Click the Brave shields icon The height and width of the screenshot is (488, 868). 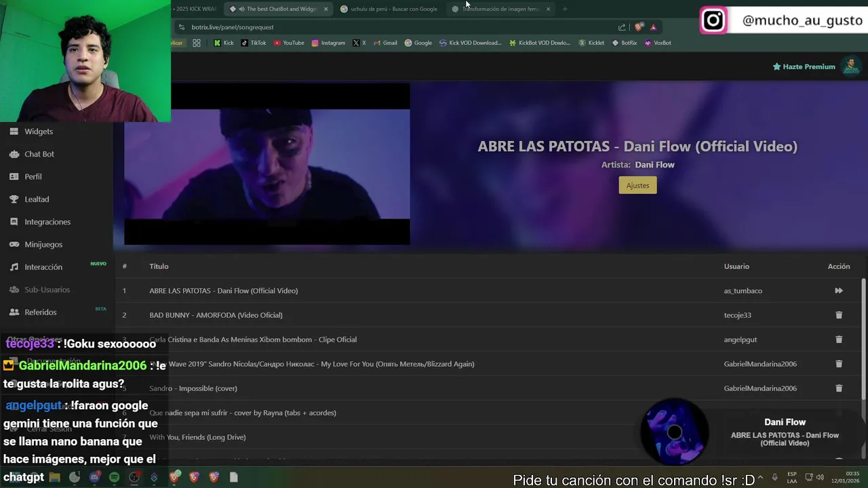pyautogui.click(x=639, y=27)
